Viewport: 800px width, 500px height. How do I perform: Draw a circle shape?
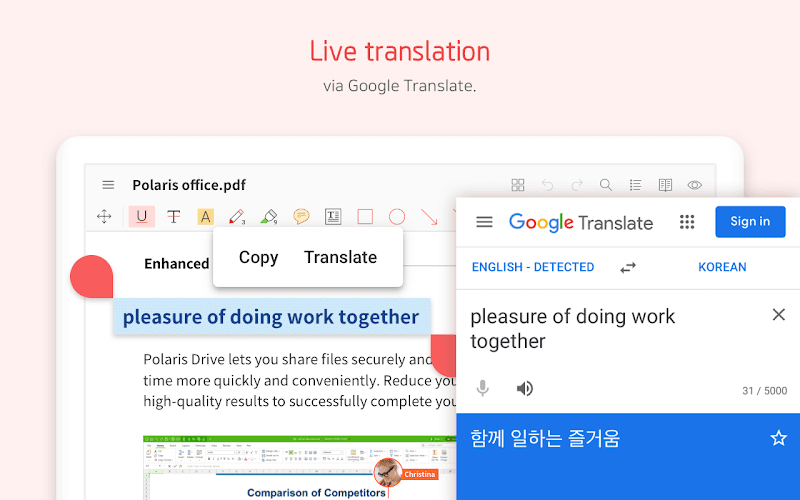[x=396, y=216]
